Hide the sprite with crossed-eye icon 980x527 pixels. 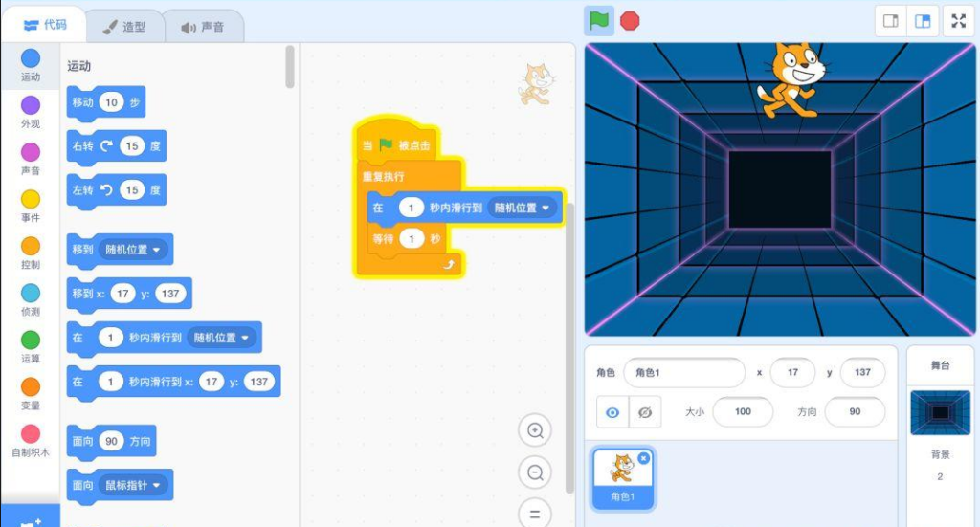point(644,412)
